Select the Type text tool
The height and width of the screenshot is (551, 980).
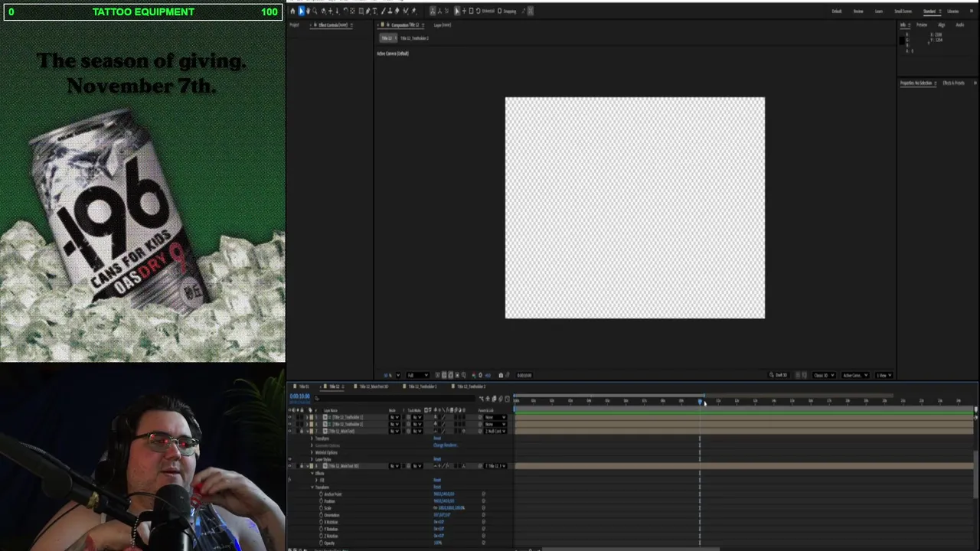[375, 11]
